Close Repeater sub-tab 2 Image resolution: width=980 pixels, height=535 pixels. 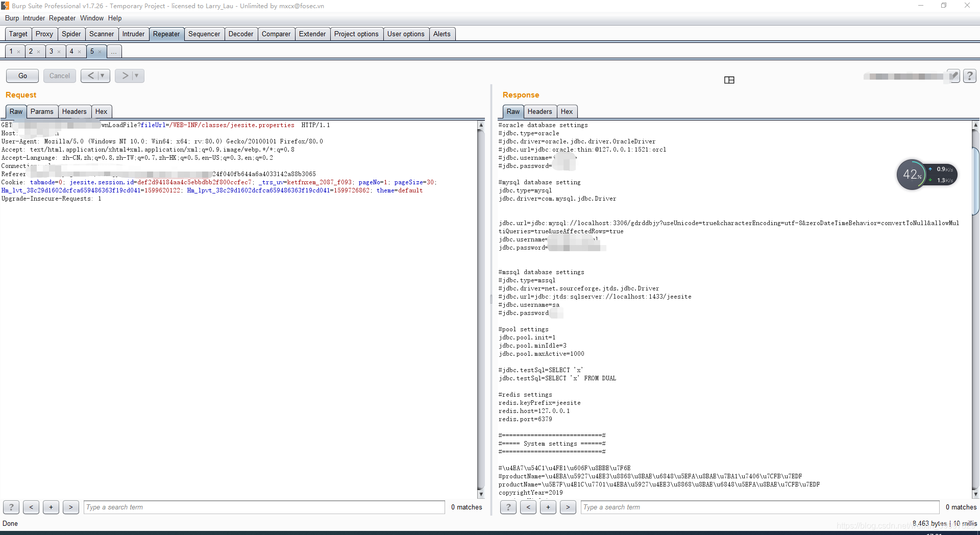pyautogui.click(x=39, y=52)
